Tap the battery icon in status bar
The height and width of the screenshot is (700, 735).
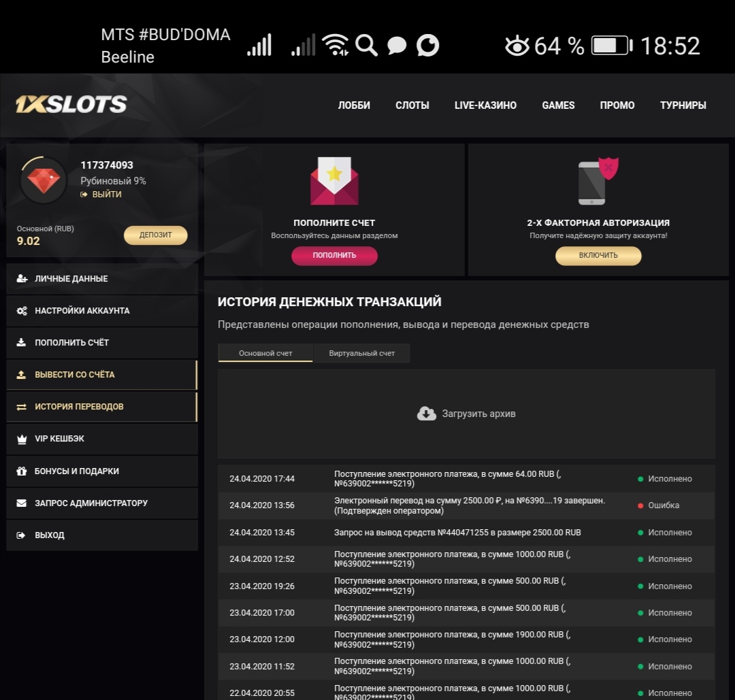tap(612, 46)
